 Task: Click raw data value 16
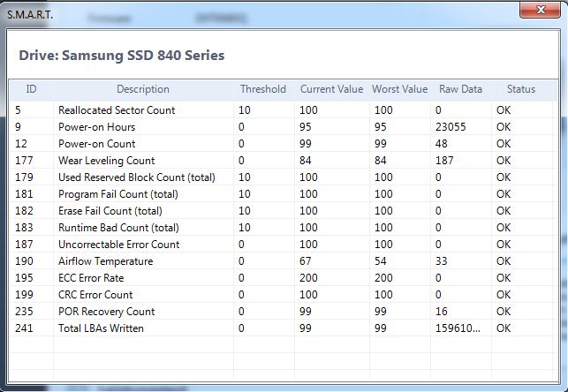(x=441, y=312)
